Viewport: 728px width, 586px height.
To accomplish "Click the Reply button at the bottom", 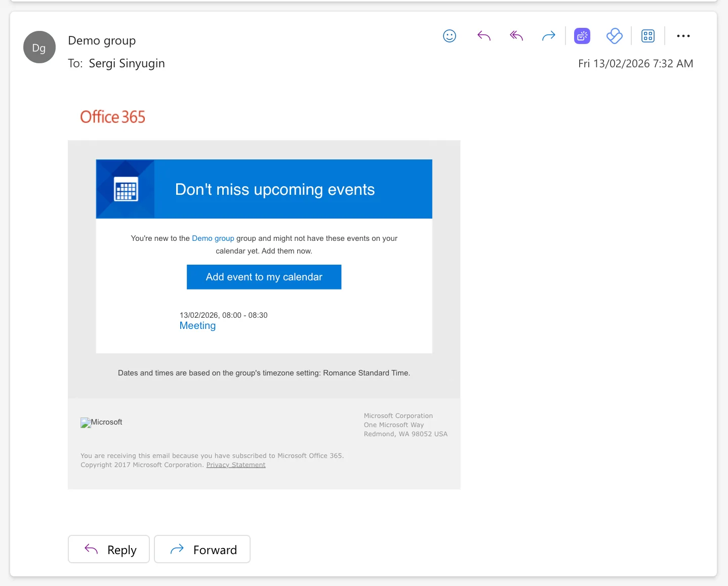I will tap(108, 549).
